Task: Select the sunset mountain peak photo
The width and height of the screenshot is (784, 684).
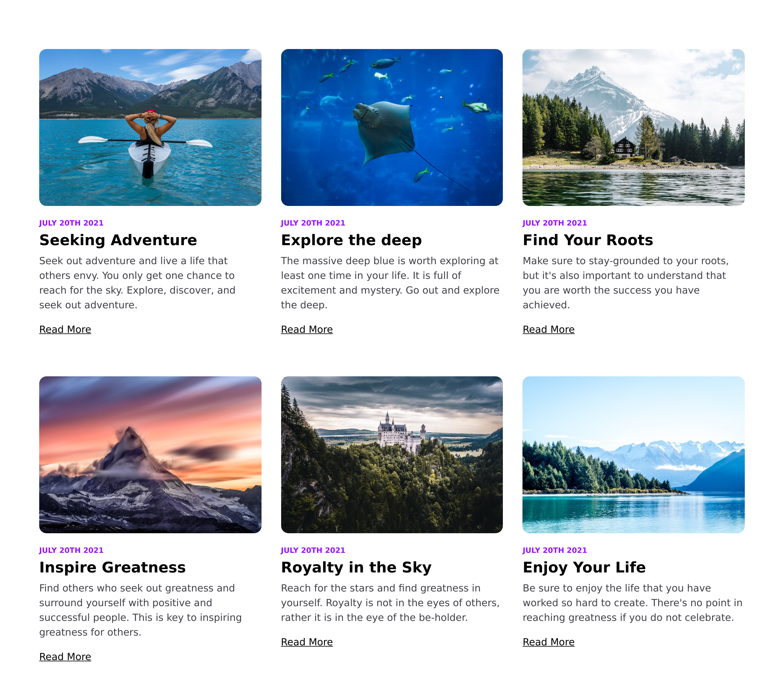Action: click(x=150, y=454)
